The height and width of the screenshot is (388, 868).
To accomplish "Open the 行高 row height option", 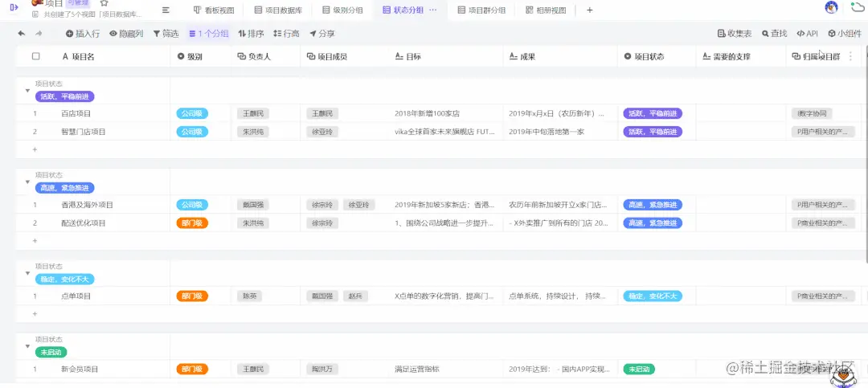I will point(286,34).
